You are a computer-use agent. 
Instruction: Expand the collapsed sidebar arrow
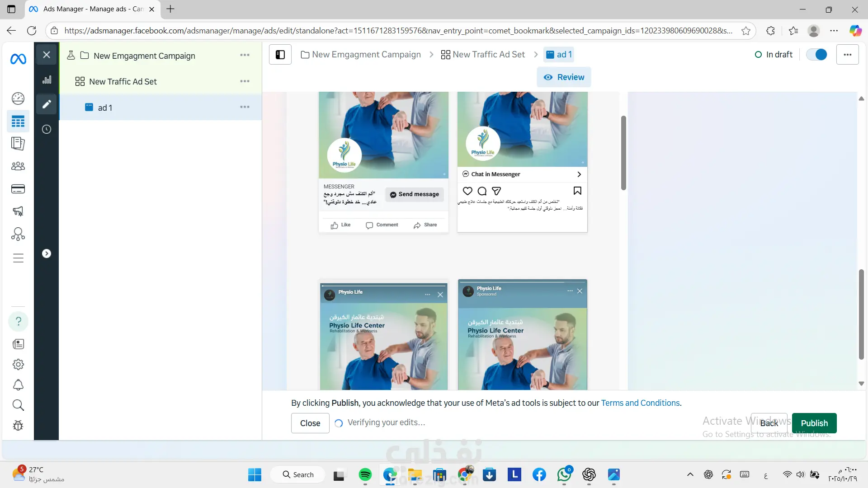click(47, 253)
